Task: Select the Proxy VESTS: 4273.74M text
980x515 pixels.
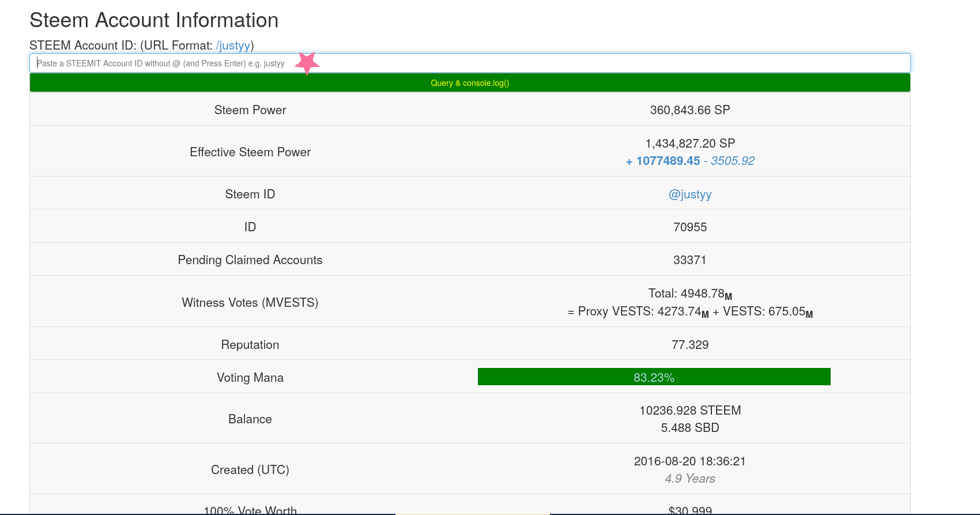Action: pyautogui.click(x=643, y=312)
